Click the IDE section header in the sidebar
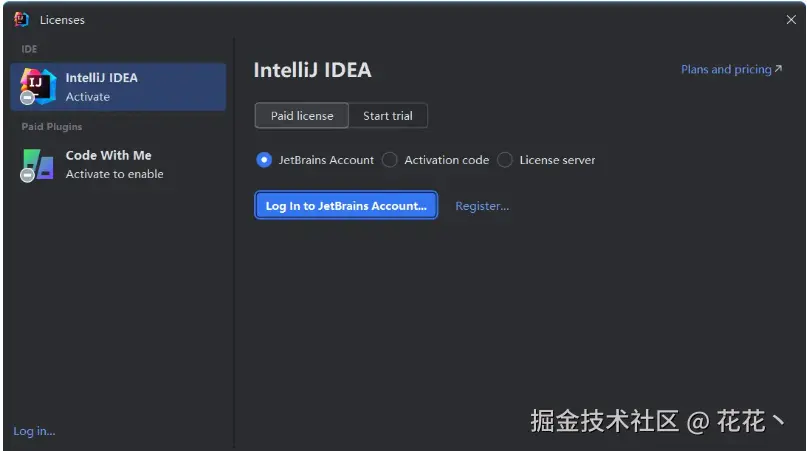Image resolution: width=807 pixels, height=451 pixels. pos(29,49)
